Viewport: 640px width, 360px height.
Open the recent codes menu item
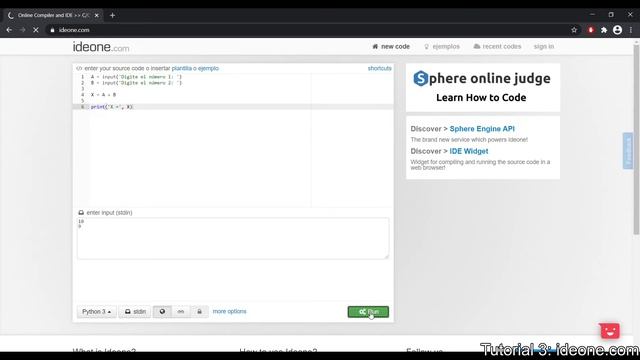pos(497,47)
